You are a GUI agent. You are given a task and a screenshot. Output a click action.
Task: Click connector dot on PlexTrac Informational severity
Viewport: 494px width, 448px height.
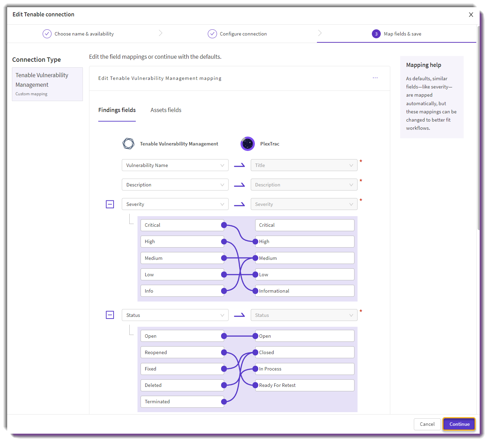255,291
